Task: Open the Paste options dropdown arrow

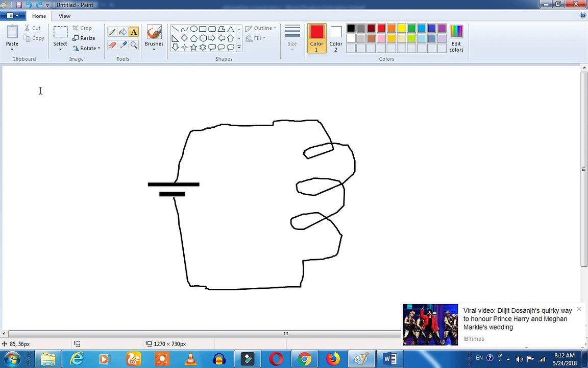Action: click(12, 49)
